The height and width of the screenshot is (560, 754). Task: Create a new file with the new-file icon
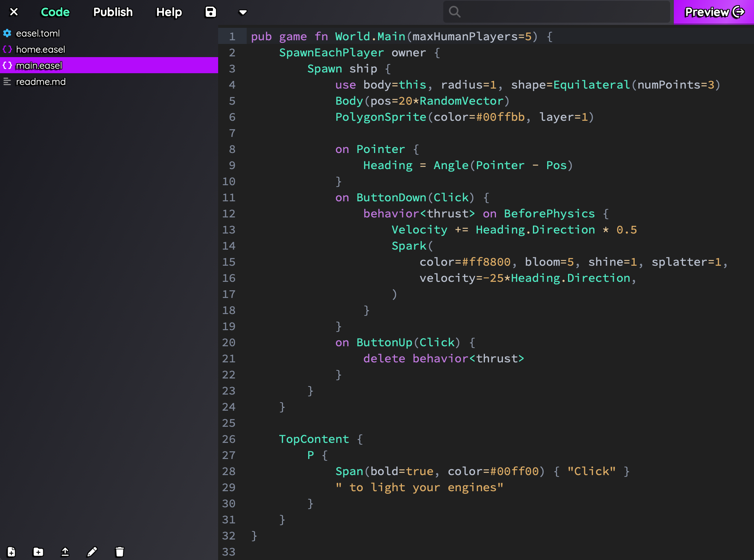[11, 552]
